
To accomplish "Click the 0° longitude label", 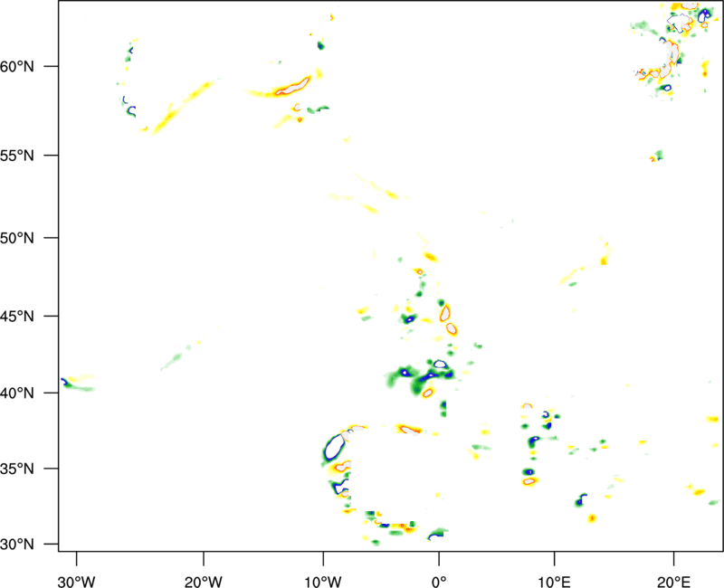I will [x=439, y=582].
